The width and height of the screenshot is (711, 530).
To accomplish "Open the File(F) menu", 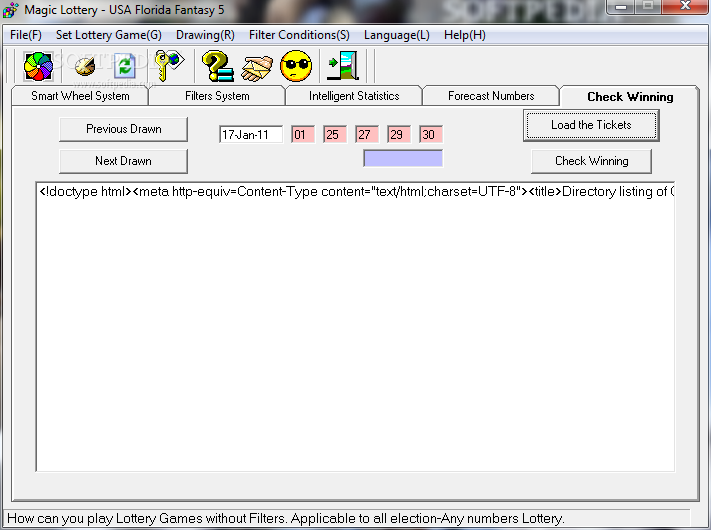I will click(26, 35).
